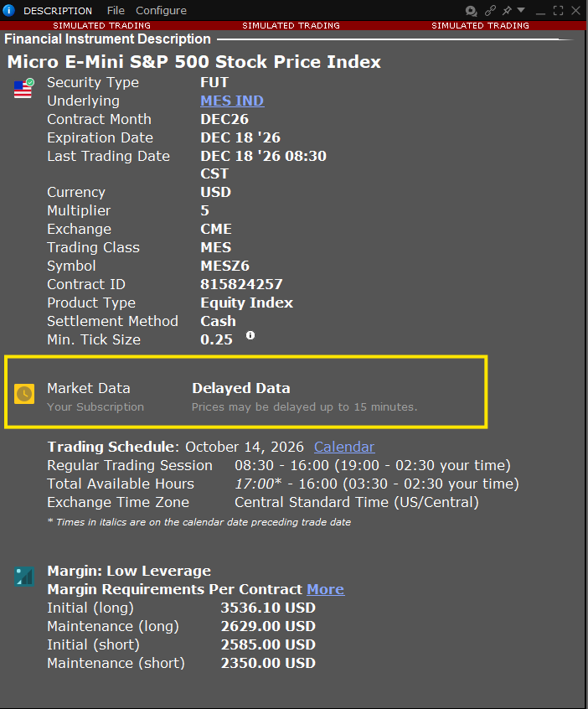Select the 0.25 tick size value
Image resolution: width=588 pixels, height=709 pixels.
click(x=216, y=339)
